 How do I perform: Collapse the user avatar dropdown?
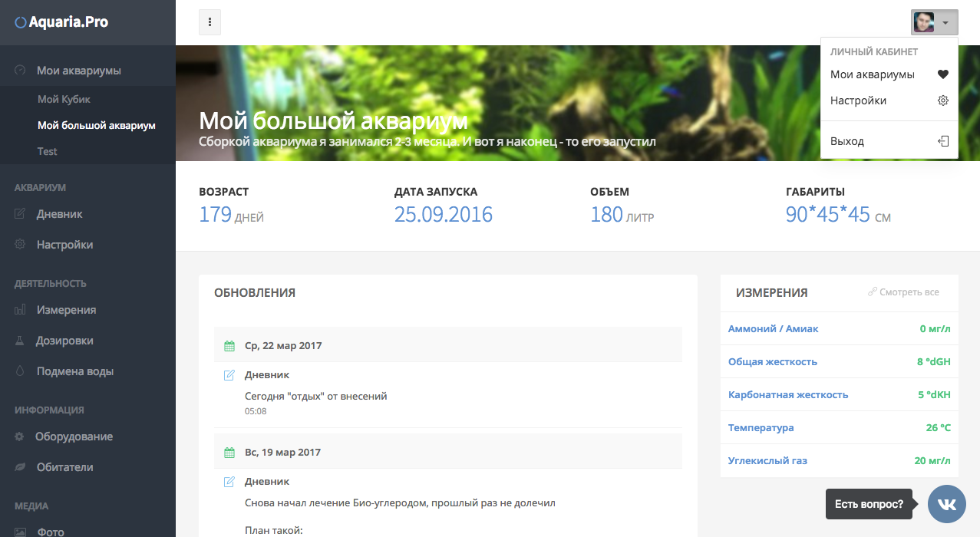[934, 22]
